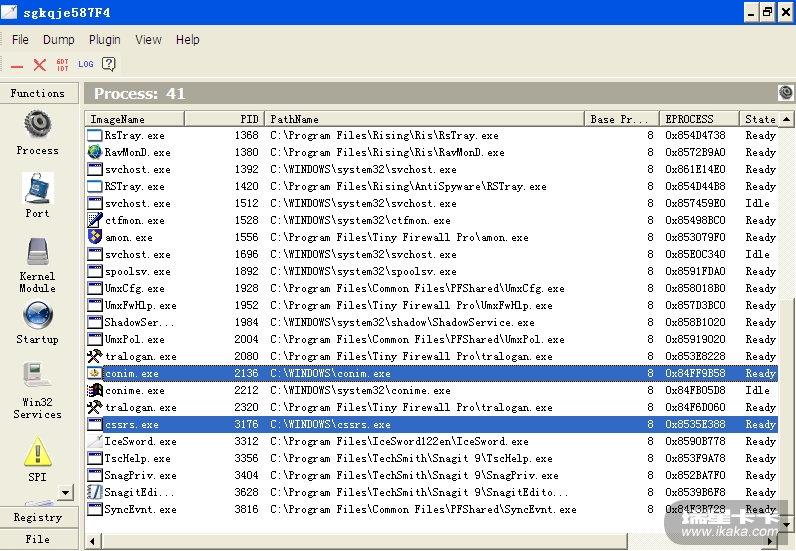Viewport: 796px width, 551px height.
Task: Sort by the ImageName column header
Action: (x=135, y=119)
